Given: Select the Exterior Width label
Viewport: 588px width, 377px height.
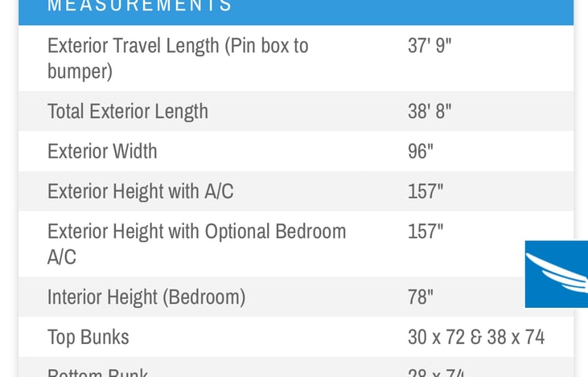Looking at the screenshot, I should click(x=102, y=151).
